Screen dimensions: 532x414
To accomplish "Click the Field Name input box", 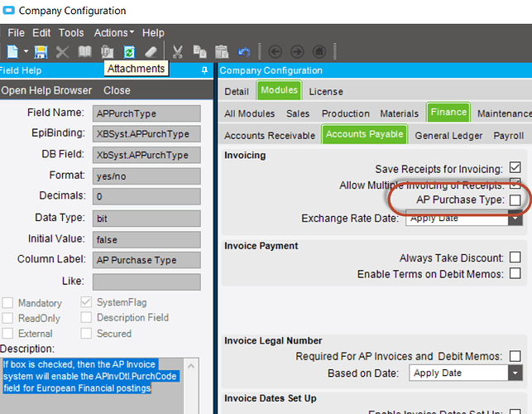I will point(146,113).
